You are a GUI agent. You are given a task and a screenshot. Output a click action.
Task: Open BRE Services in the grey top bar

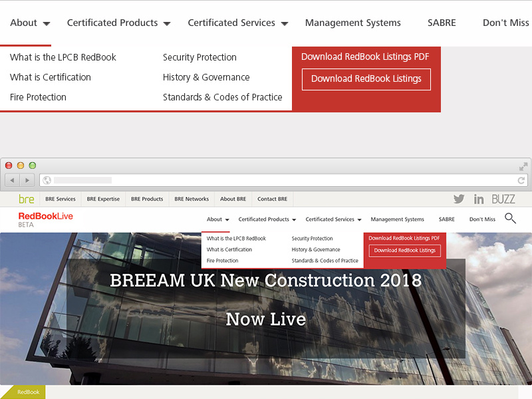[61, 199]
